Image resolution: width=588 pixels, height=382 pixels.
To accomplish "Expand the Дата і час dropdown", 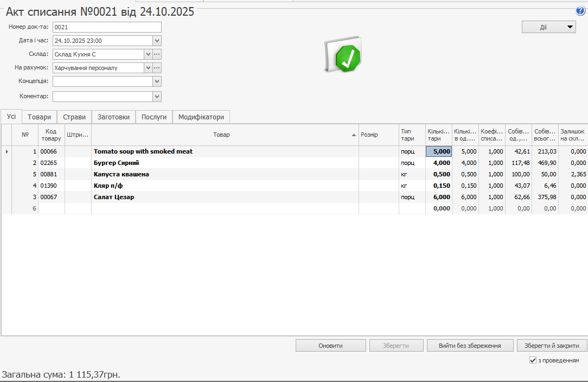I will [x=157, y=41].
